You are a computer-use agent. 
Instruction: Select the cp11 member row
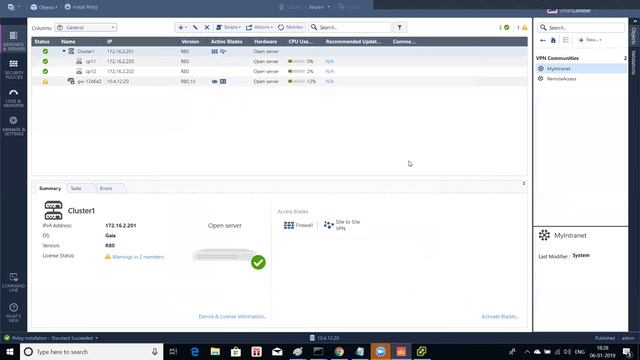point(280,61)
